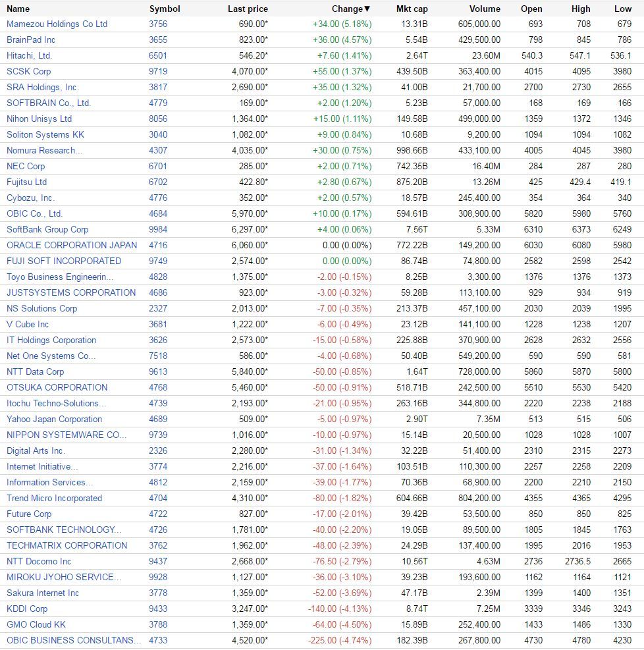Open MIROKU JYOHO SERVICE link
Screen dimensions: 644x650
64,577
